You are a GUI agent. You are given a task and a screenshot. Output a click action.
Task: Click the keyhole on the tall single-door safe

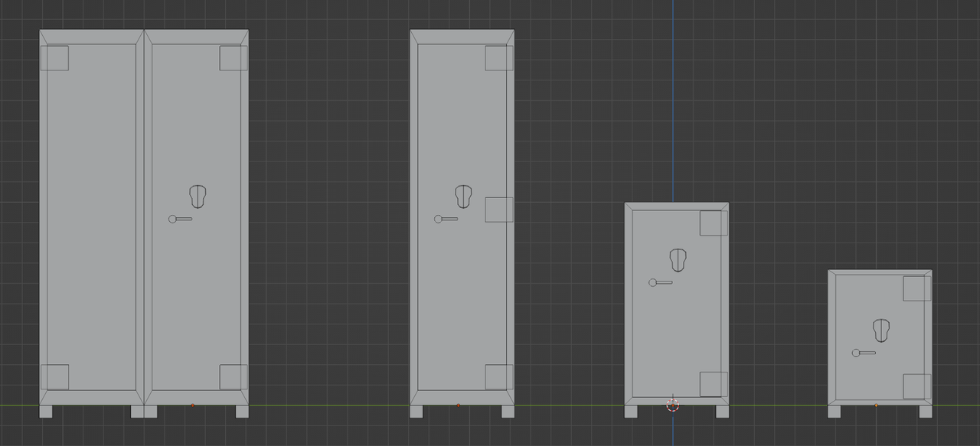click(463, 197)
